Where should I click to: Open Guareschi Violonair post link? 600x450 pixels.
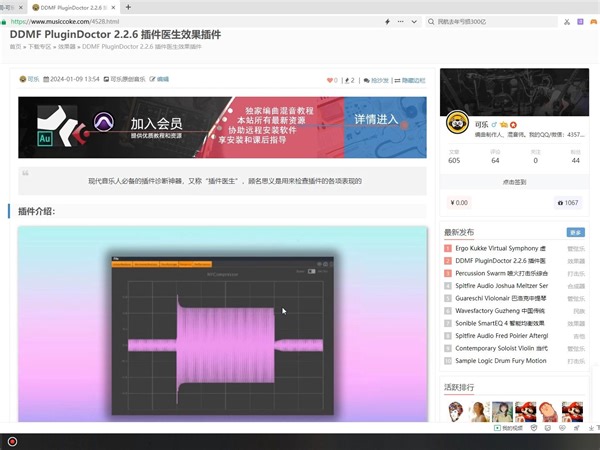[x=501, y=298]
